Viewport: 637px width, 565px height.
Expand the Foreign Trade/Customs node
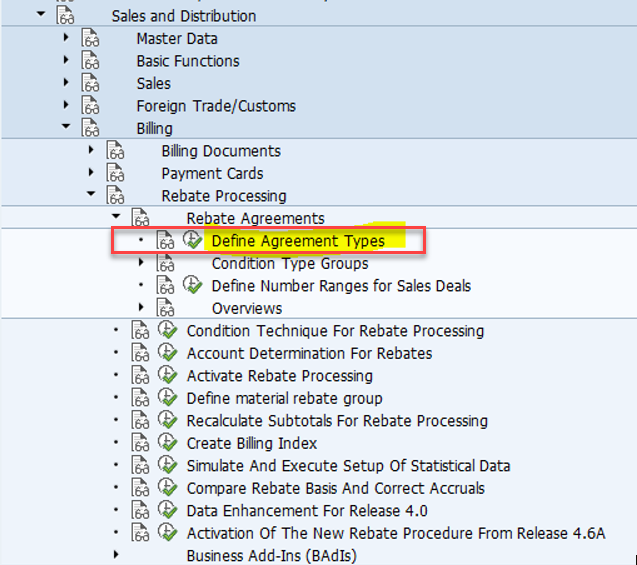(66, 105)
